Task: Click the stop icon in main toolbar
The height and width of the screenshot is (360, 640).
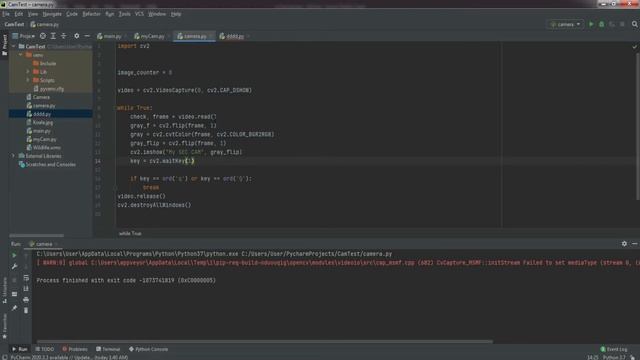Action: 622,24
